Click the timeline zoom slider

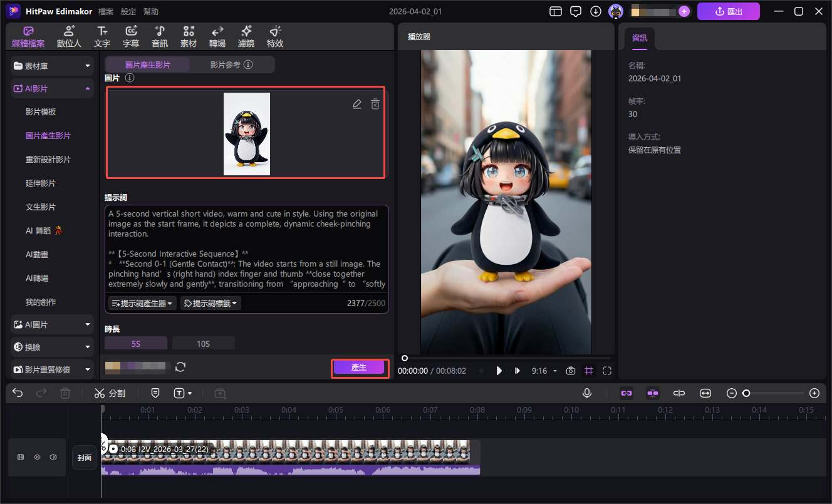tap(773, 393)
